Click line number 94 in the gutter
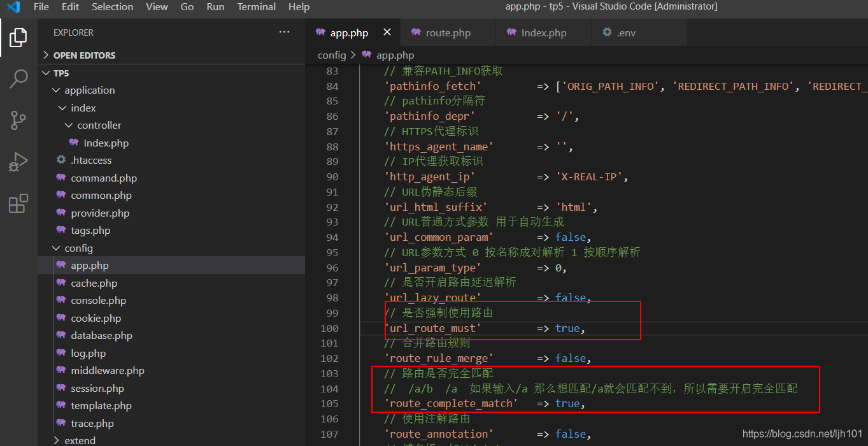 coord(332,237)
